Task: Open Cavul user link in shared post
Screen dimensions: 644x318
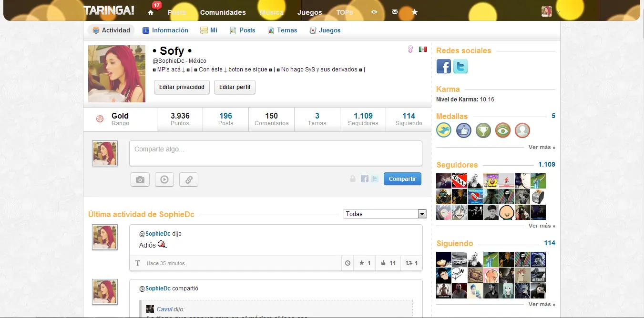Action: pos(164,309)
